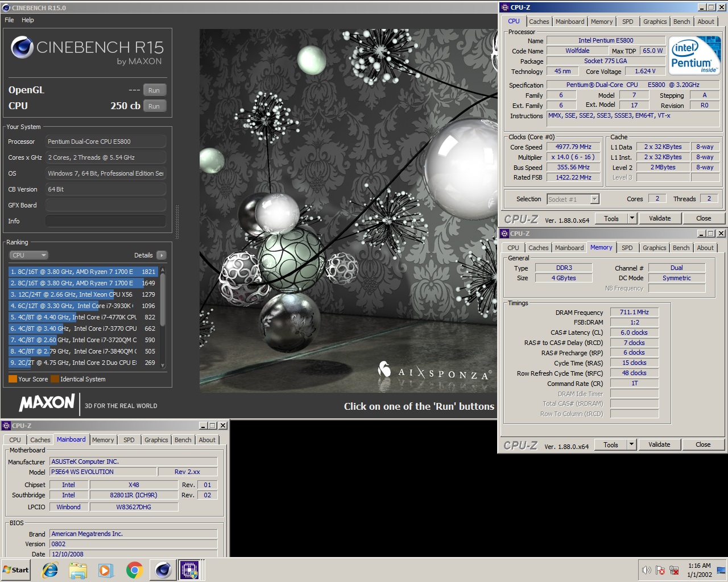The image size is (728, 582).
Task: Click the show desktop tray icon
Action: click(x=721, y=569)
